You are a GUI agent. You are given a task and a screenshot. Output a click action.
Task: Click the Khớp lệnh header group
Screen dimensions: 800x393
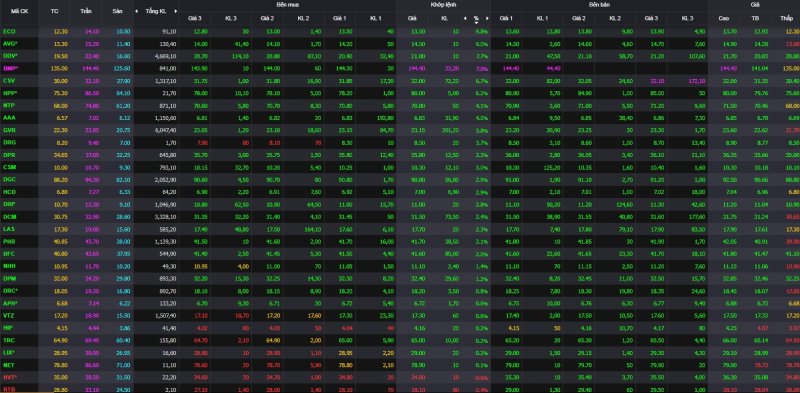click(443, 4)
